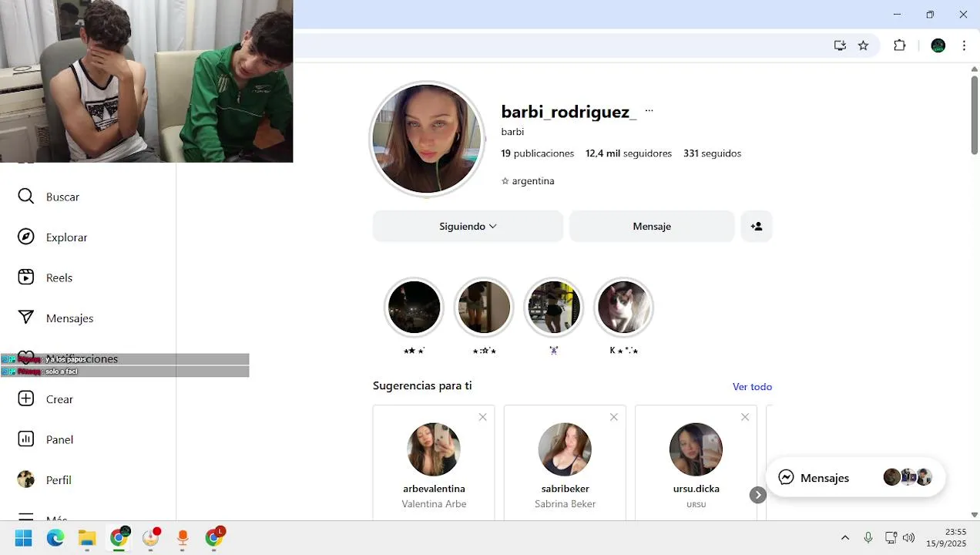Open Windows Start menu
Viewport: 980px width, 555px height.
tap(23, 538)
